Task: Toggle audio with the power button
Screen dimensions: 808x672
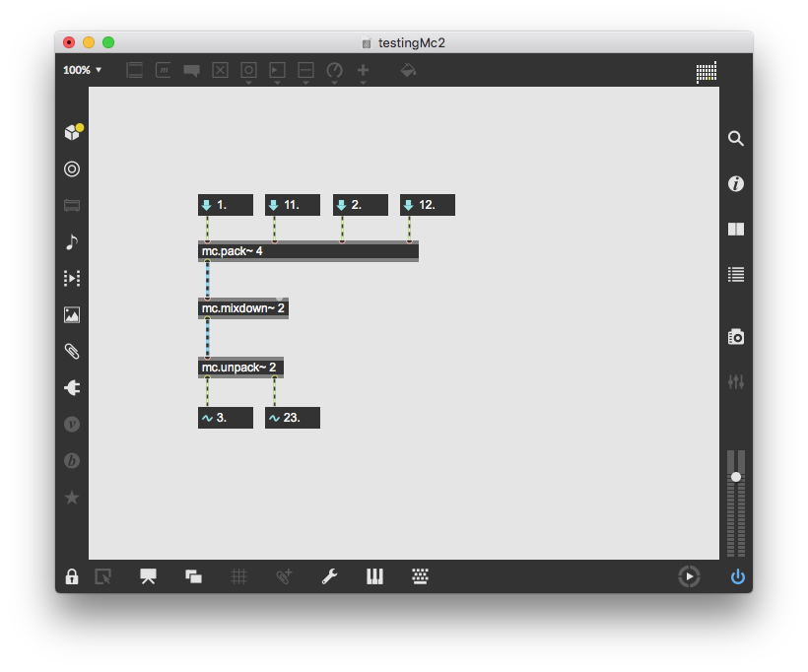Action: point(737,576)
